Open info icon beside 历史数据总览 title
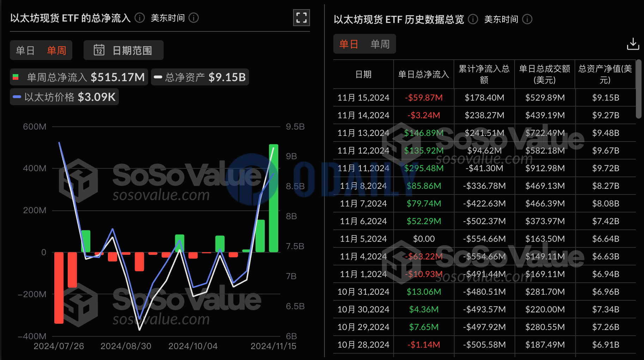 point(473,19)
